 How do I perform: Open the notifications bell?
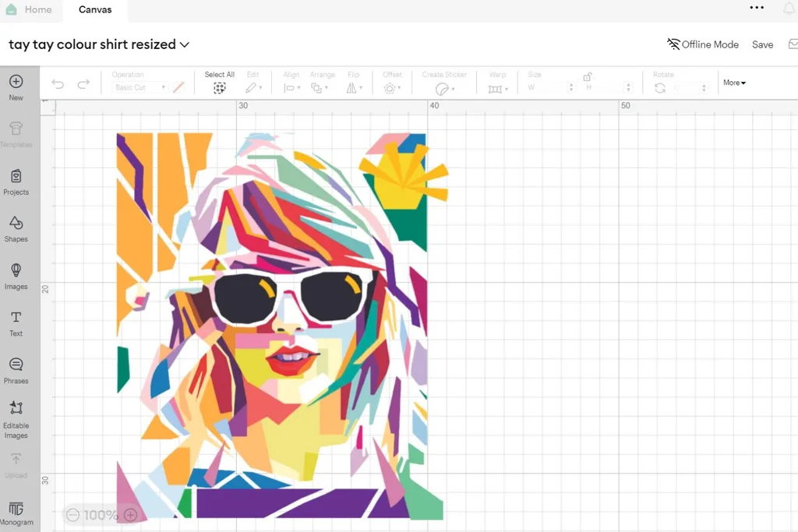pos(790,8)
